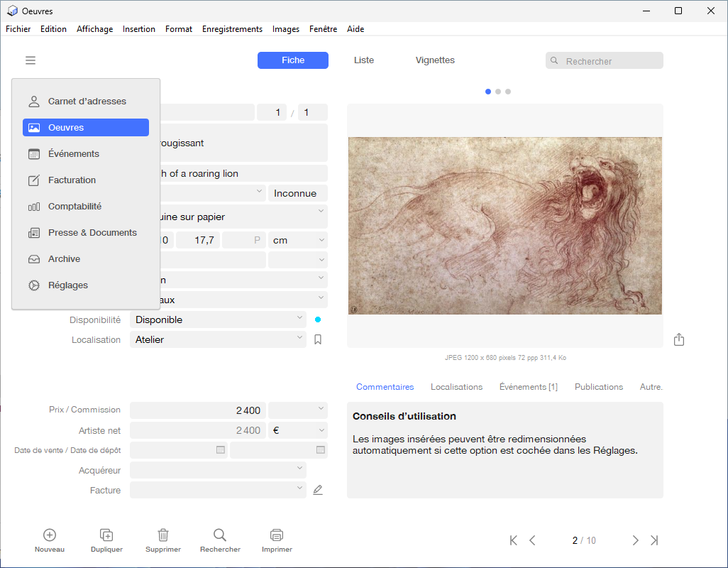Open the measurement unit dropdown showing cm
Viewport: 728px width, 568px height.
tap(297, 240)
